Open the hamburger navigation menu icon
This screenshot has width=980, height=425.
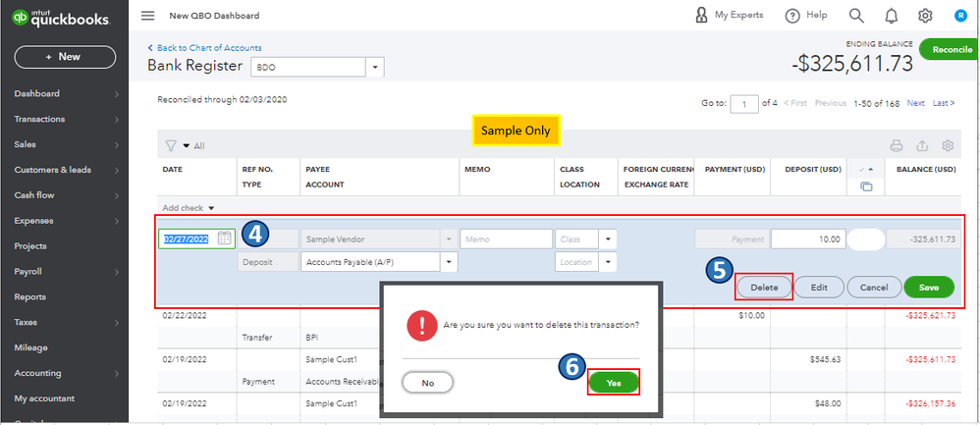point(147,16)
